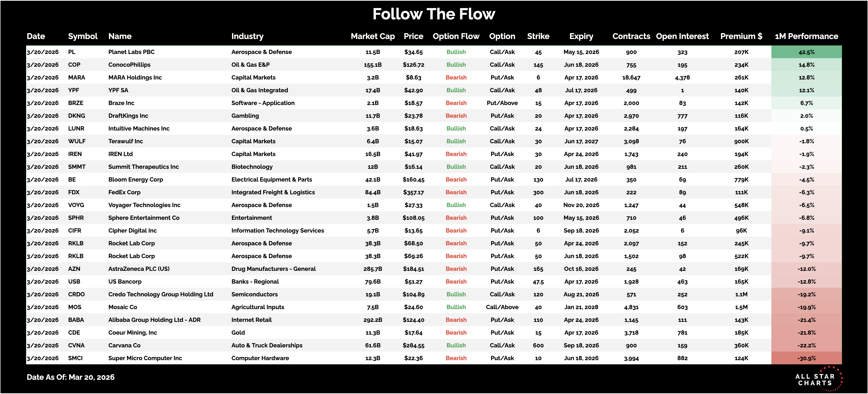The width and height of the screenshot is (868, 394).
Task: Click the 1M Performance column header
Action: (806, 36)
